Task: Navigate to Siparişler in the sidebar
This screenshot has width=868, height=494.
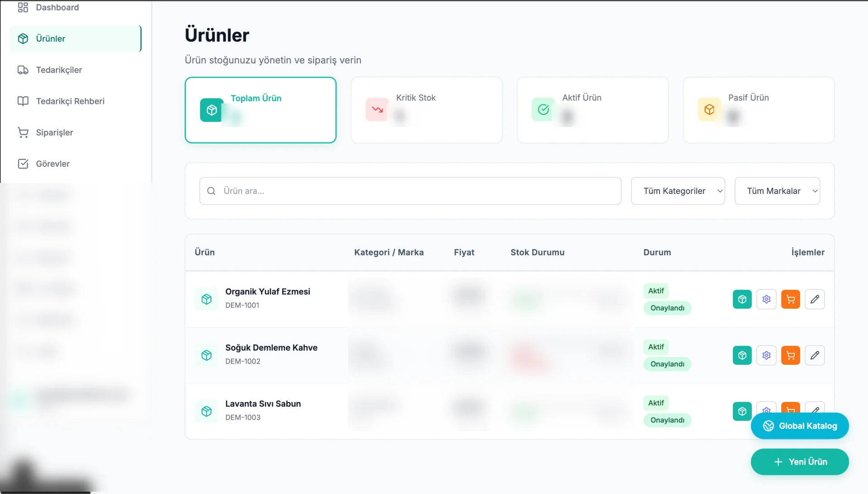Action: click(75, 132)
